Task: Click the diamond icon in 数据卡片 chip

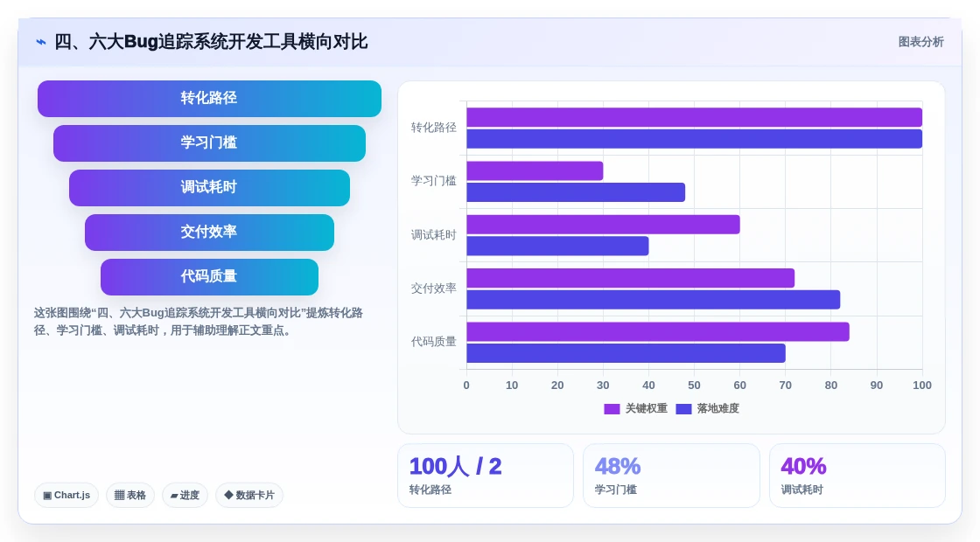Action: (x=228, y=495)
